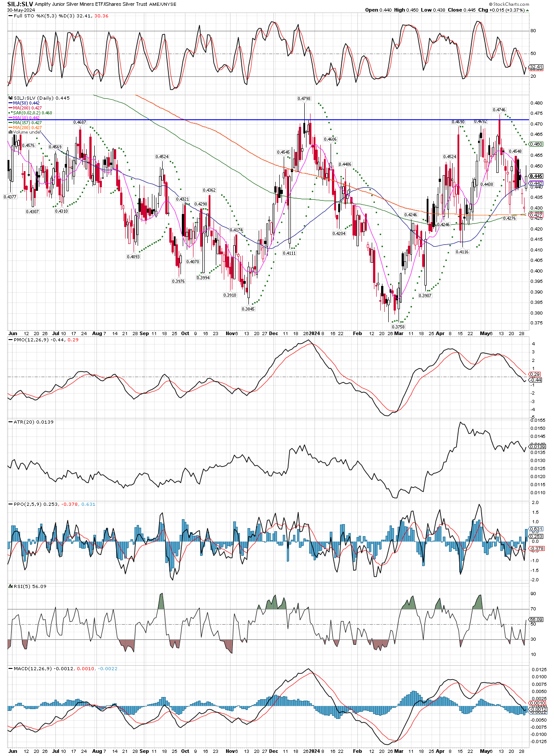The height and width of the screenshot is (756, 554).
Task: Click the 0.3845 low price annotation
Action: [x=248, y=309]
